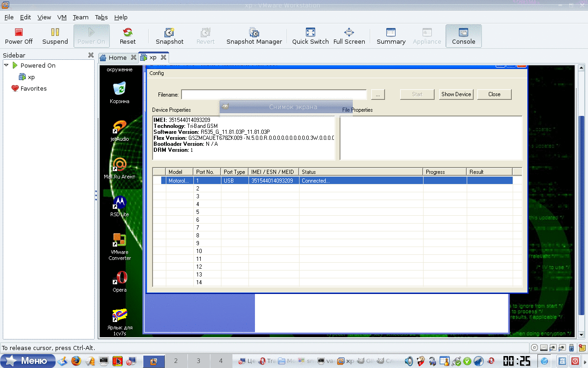
Task: Open the Help menu
Action: pos(121,17)
